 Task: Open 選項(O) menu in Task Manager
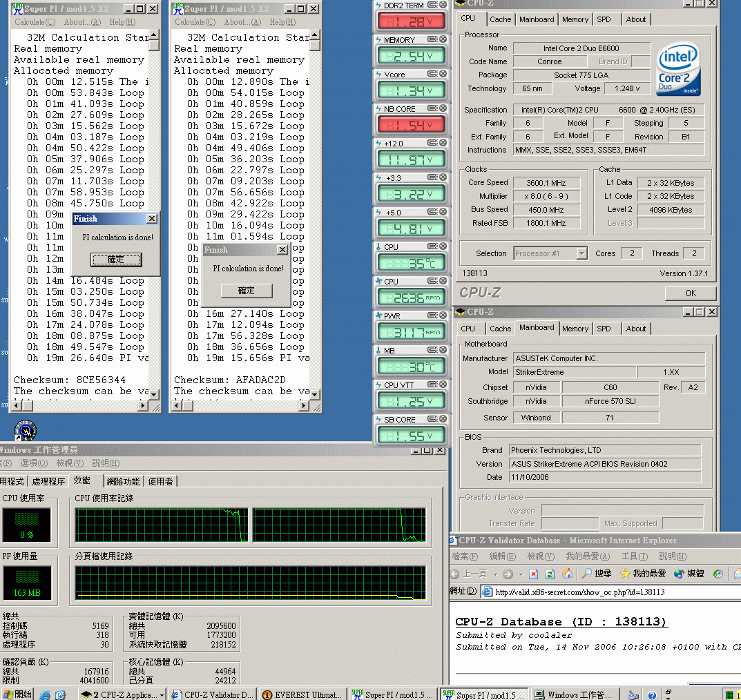click(34, 463)
